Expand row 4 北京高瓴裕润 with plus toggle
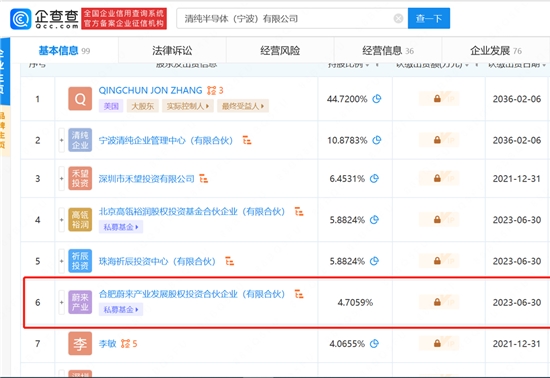 click(x=61, y=220)
